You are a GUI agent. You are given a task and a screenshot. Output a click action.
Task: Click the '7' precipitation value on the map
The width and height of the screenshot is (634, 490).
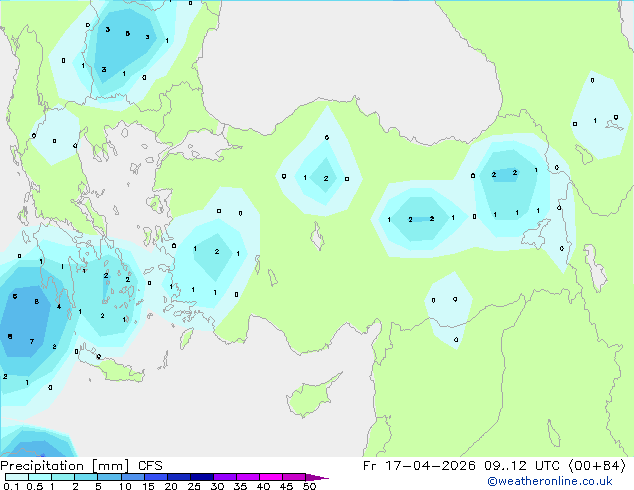point(32,342)
